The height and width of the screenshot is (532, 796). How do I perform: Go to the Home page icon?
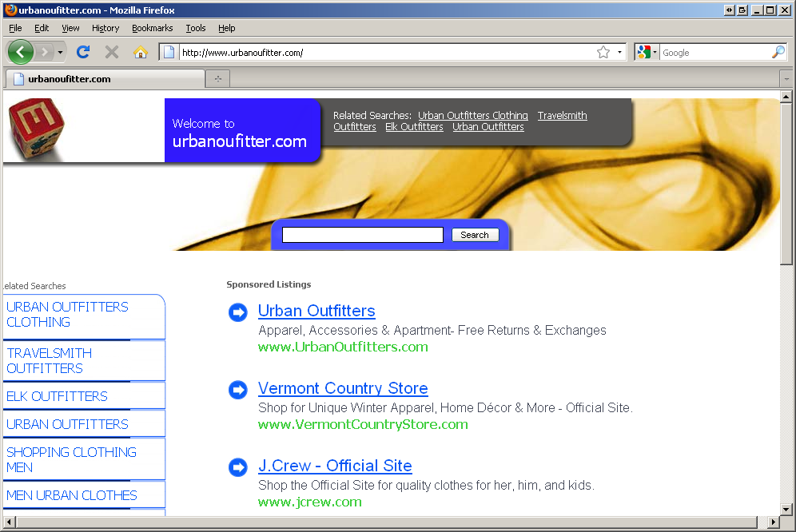coord(141,52)
